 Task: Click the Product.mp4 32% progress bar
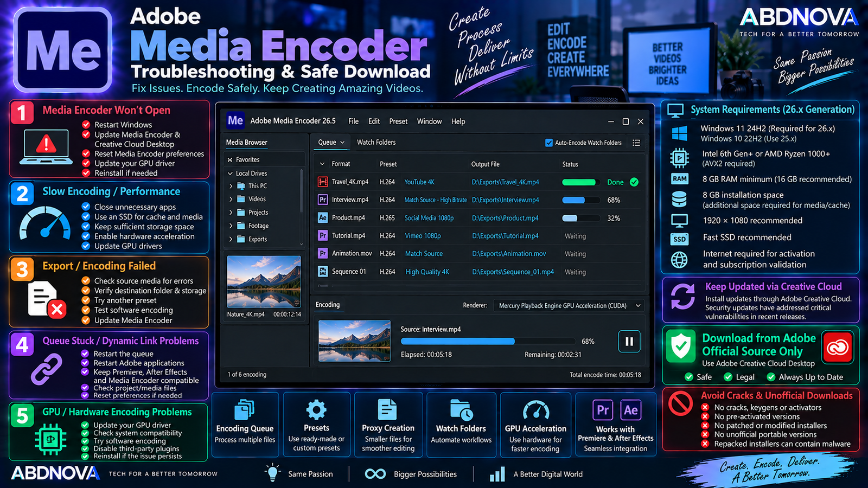point(581,218)
